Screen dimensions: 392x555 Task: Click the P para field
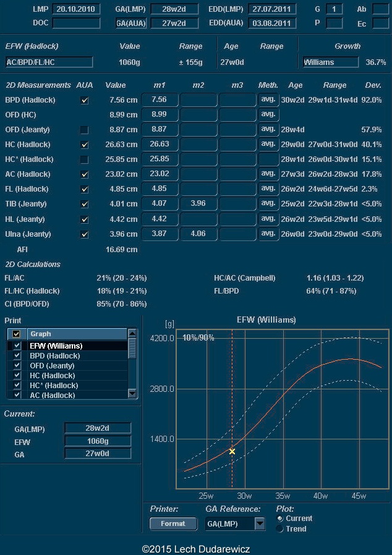point(334,23)
